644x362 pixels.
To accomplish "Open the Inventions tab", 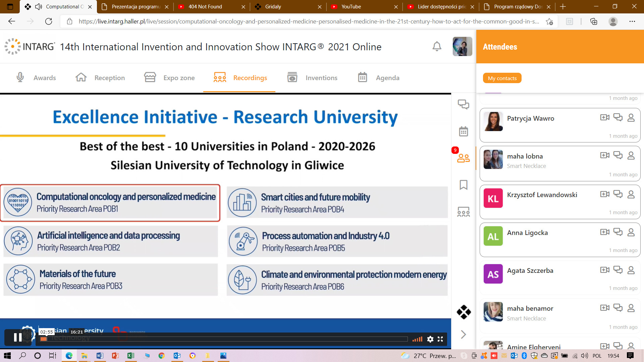I will (x=312, y=78).
